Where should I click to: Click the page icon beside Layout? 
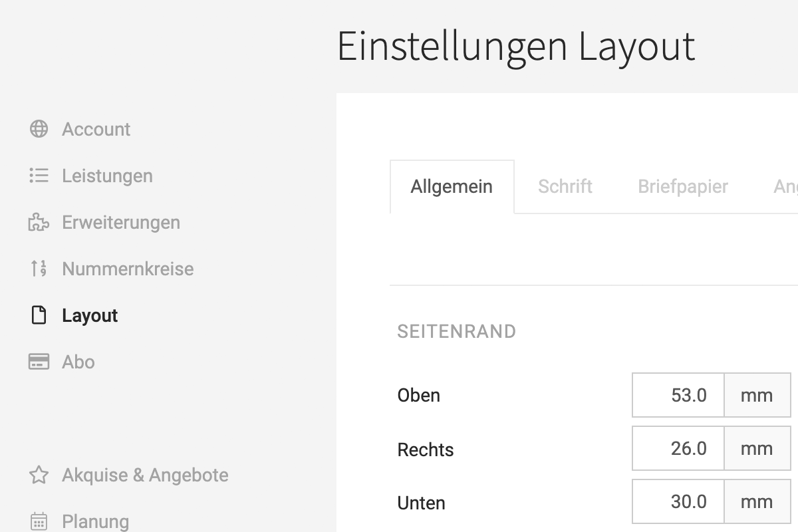click(39, 315)
